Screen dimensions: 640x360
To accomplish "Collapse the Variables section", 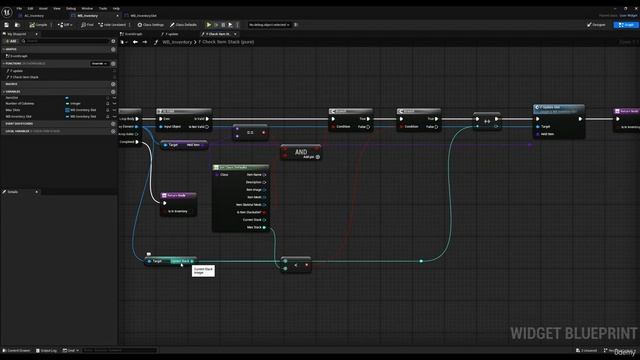I will [x=4, y=92].
